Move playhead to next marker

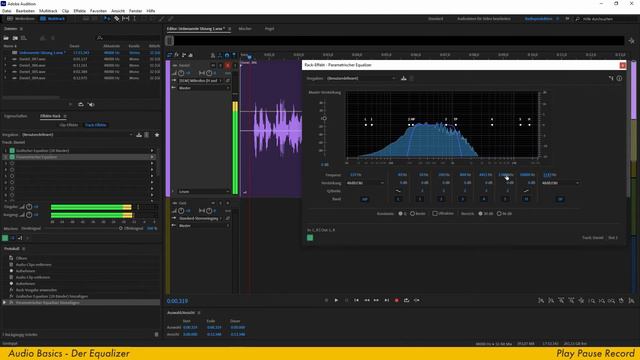(387, 300)
